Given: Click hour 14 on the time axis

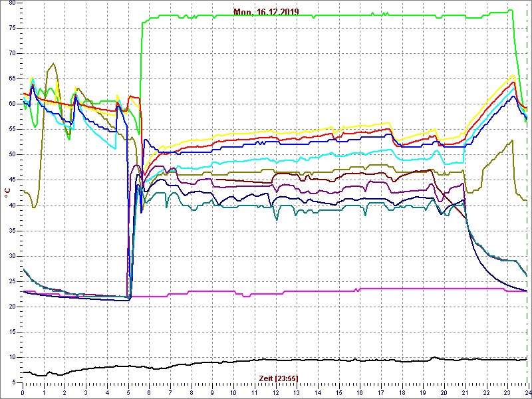Looking at the screenshot, I should click(x=318, y=392).
